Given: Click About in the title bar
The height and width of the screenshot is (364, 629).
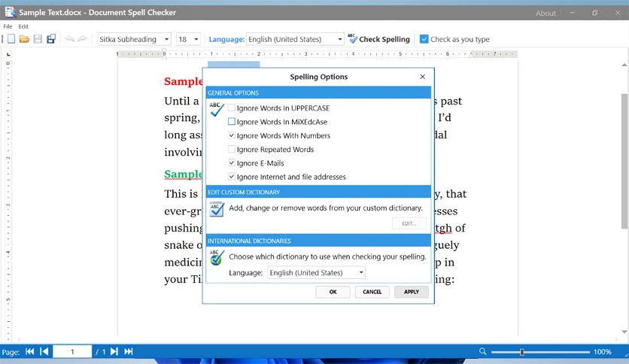Looking at the screenshot, I should (545, 14).
